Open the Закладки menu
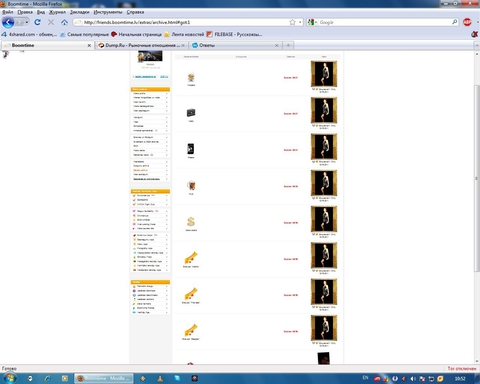This screenshot has width=480, height=384. click(x=79, y=12)
